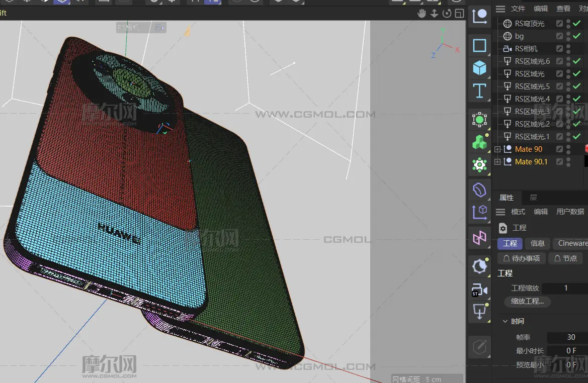Image resolution: width=588 pixels, height=383 pixels.
Task: Toggle the layer box for Mate 90
Action: (x=559, y=149)
